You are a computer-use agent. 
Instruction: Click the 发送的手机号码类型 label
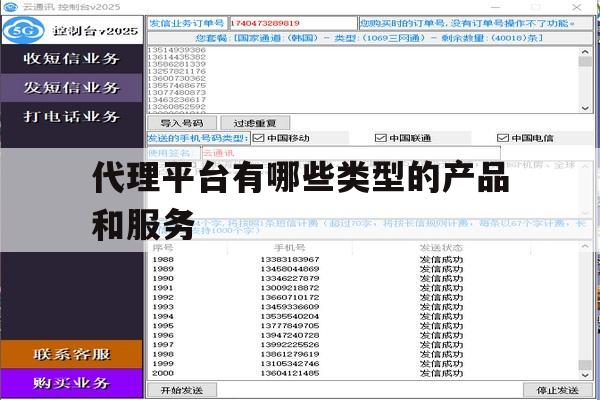(198, 138)
